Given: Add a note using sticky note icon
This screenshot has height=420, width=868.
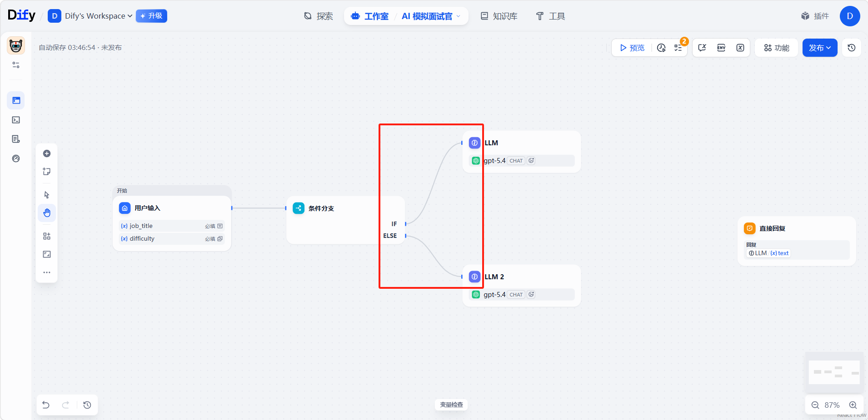Looking at the screenshot, I should [47, 172].
